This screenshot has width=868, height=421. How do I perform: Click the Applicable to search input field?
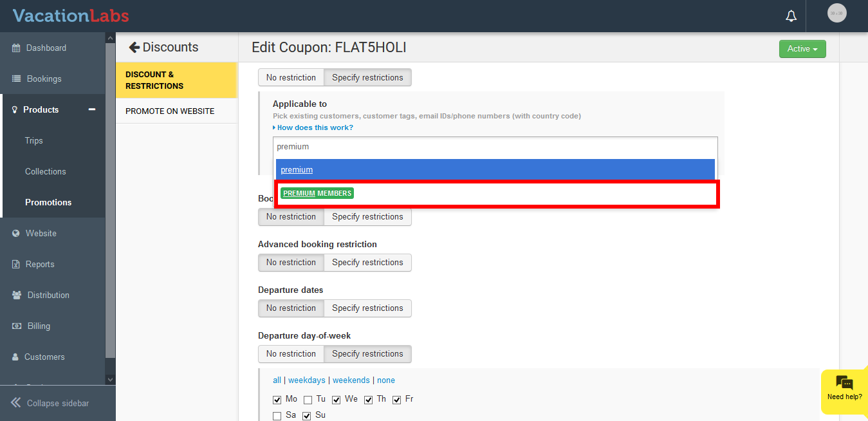click(x=495, y=147)
